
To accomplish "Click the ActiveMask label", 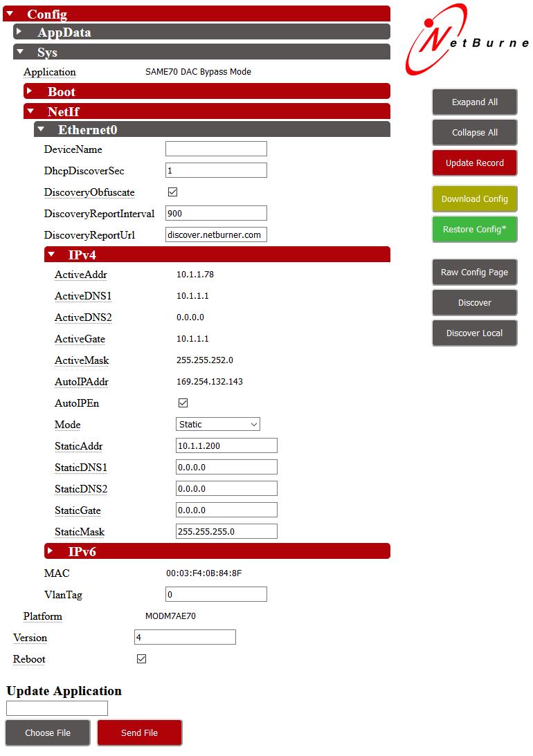I will [82, 360].
